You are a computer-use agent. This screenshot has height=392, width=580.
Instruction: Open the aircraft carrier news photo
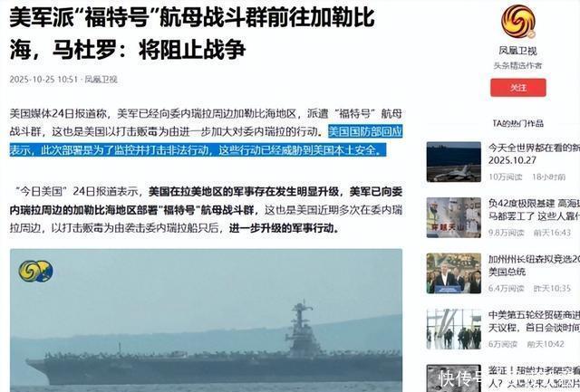pos(206,320)
